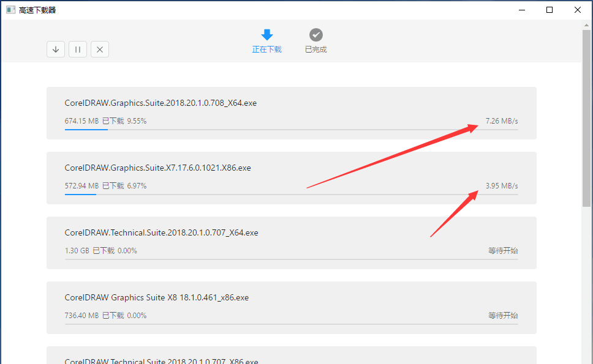
Task: Click the 3.95 MB/s speed value
Action: (502, 186)
